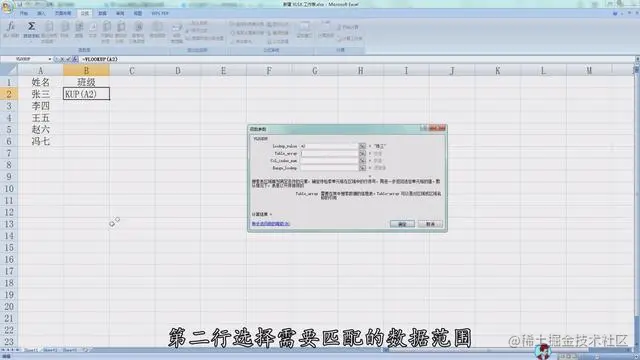Open the Text functions icon
This screenshot has width=640, height=360.
click(x=93, y=27)
